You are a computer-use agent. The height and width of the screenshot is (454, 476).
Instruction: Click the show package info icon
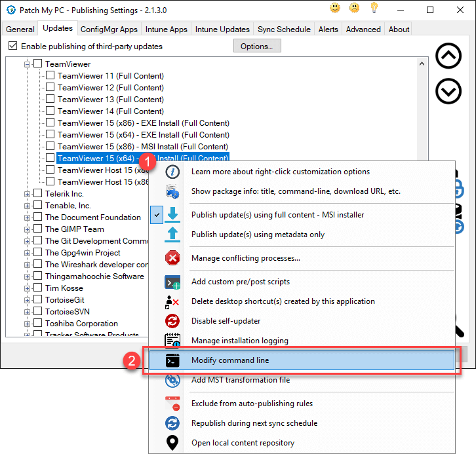172,191
